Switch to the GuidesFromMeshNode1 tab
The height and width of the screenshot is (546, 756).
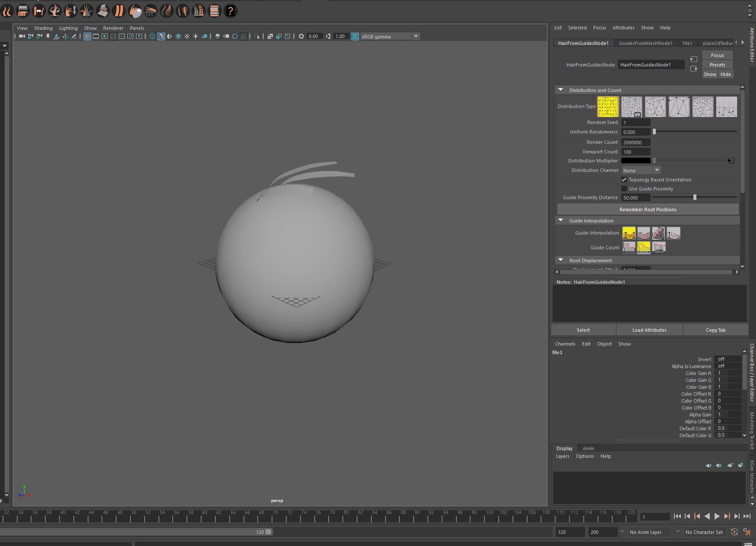(x=645, y=43)
